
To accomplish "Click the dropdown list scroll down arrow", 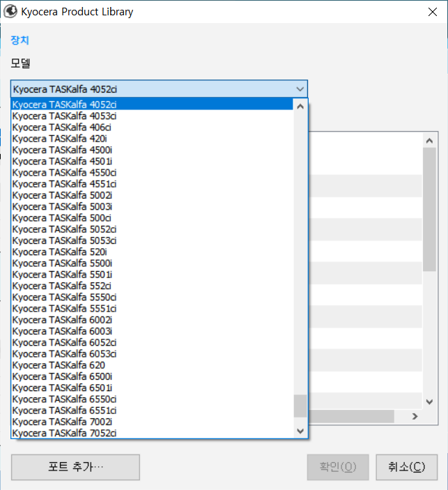I will pos(300,431).
